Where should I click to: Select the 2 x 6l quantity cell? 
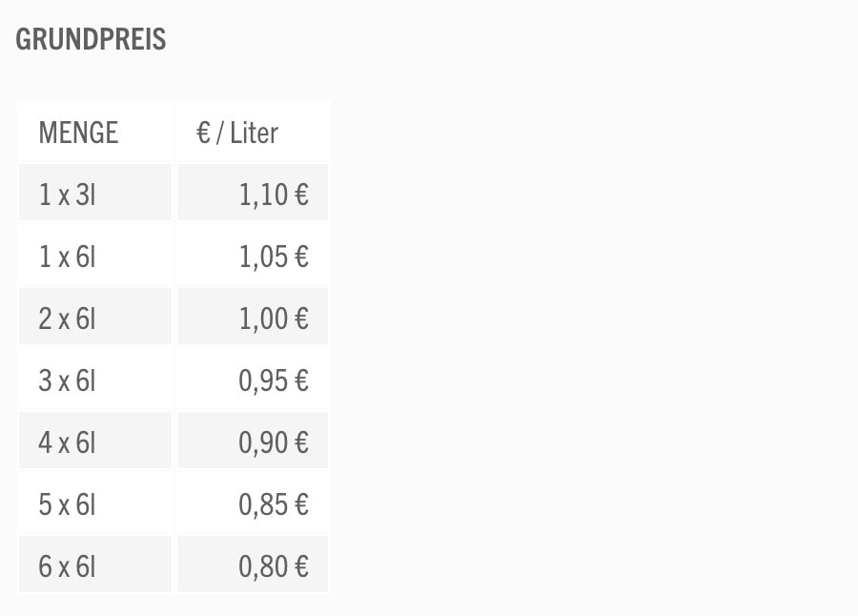[x=68, y=318]
